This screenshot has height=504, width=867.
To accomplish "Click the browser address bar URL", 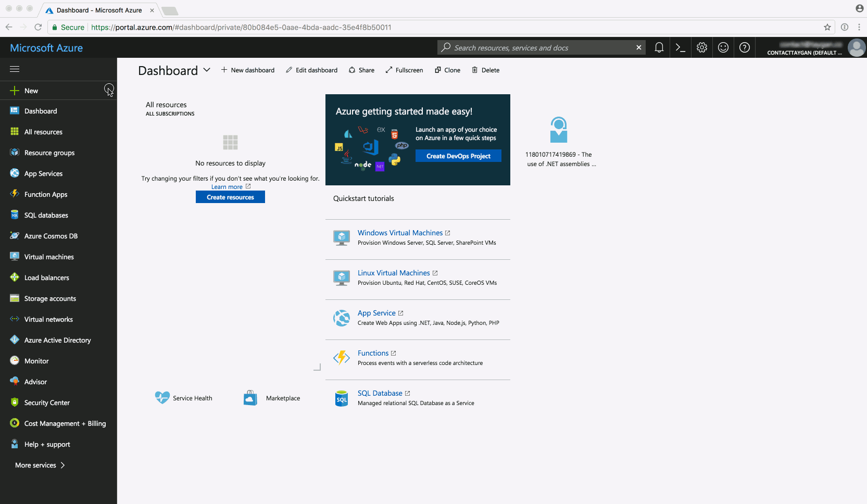I will pyautogui.click(x=241, y=27).
